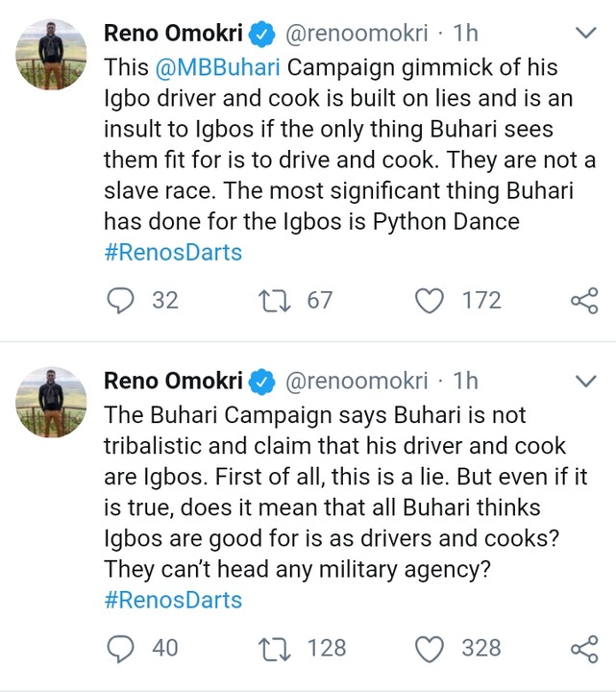Click the verified badge on first tweet

click(261, 35)
